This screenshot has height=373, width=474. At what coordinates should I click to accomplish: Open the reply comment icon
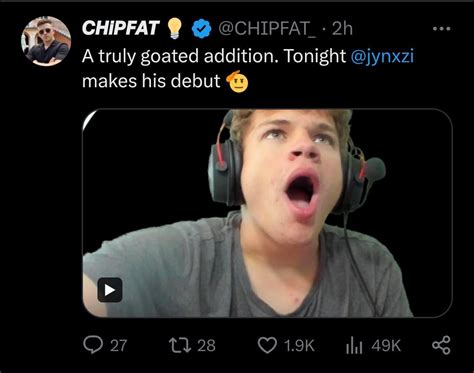click(x=93, y=345)
